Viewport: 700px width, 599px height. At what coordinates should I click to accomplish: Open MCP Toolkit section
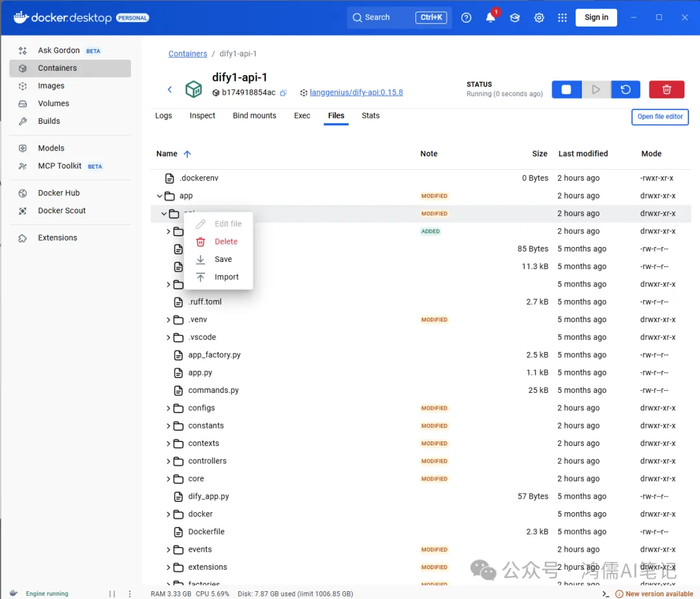point(69,166)
